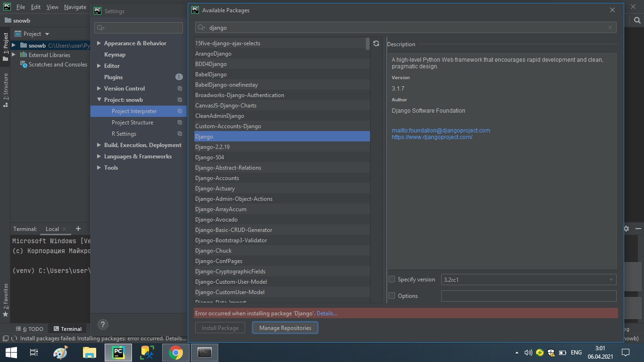644x362 pixels.
Task: Open the View menu
Action: click(52, 7)
